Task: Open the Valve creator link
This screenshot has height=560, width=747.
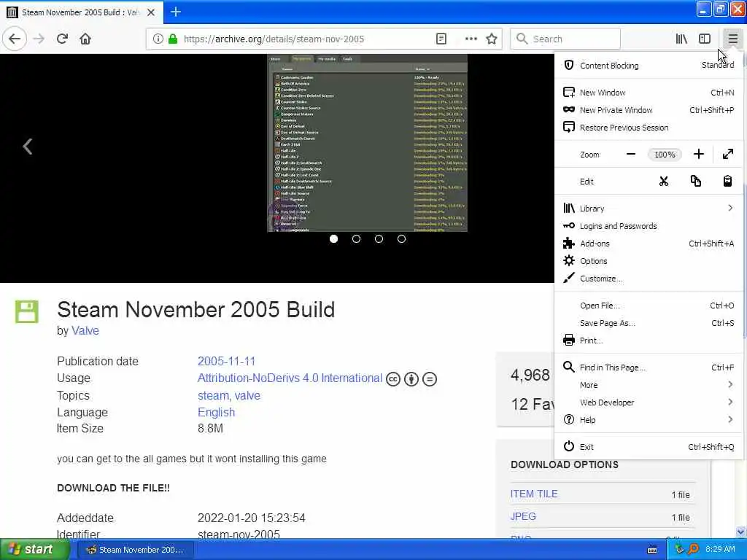Action: [85, 330]
